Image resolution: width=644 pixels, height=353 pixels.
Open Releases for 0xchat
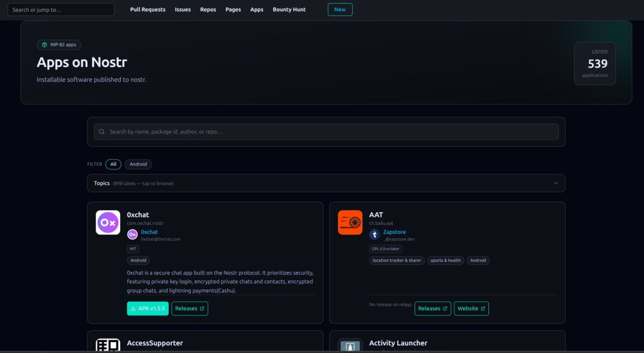click(190, 308)
